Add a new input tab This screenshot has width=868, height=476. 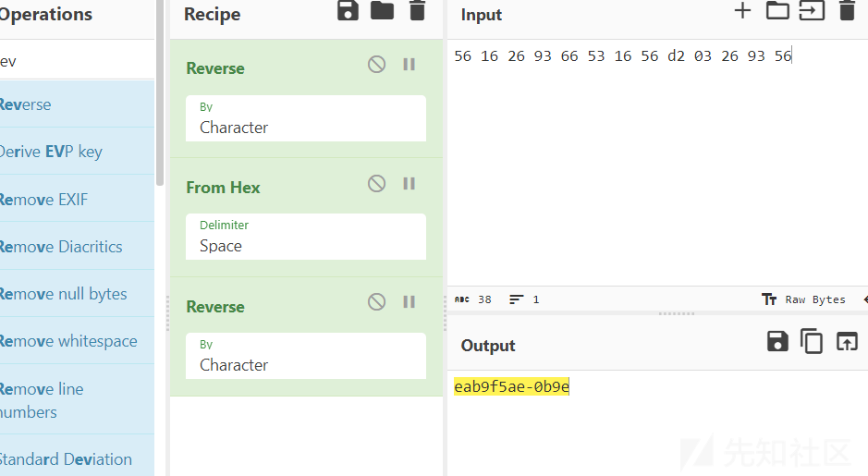(x=742, y=10)
